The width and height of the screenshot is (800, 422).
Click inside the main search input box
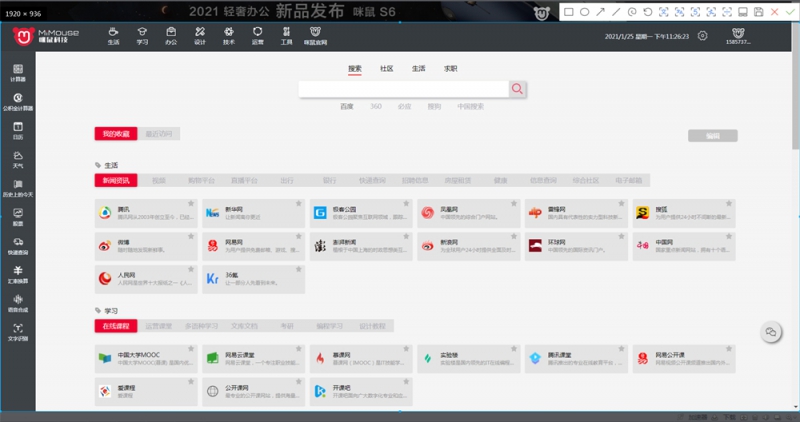404,89
